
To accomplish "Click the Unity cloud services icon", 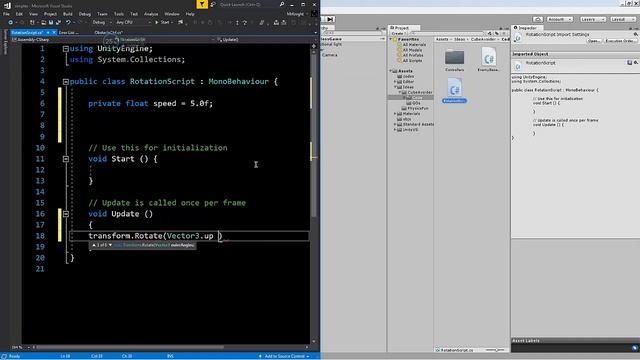I will pyautogui.click(x=538, y=19).
